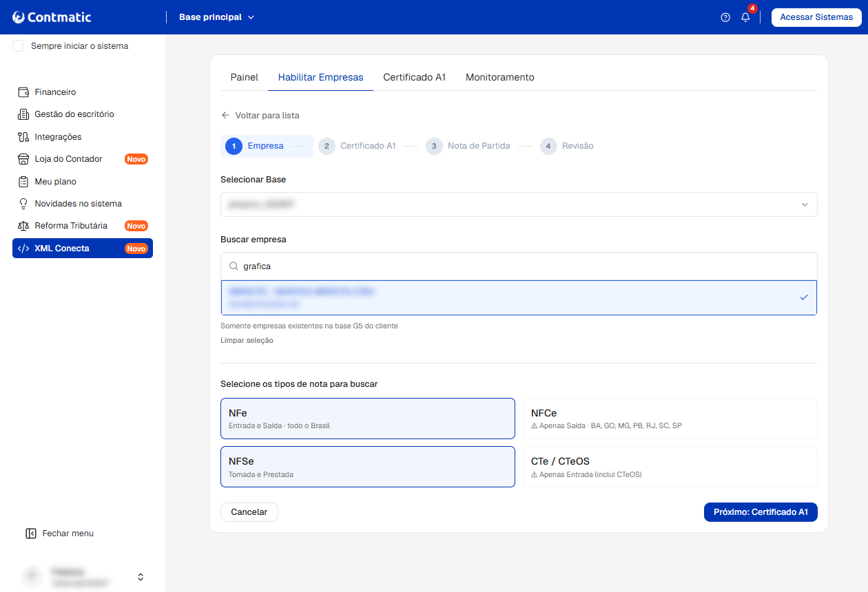Image resolution: width=868 pixels, height=592 pixels.
Task: Switch to the Habilitar Empresas tab
Action: click(x=320, y=77)
